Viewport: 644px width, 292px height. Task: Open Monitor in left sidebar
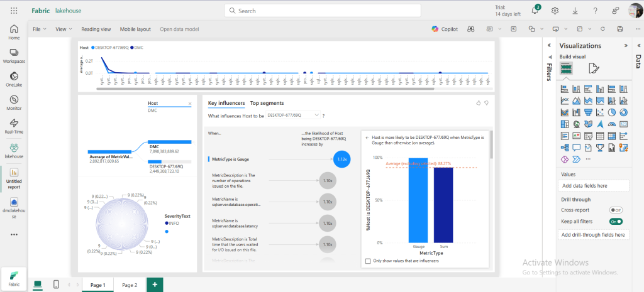coord(14,103)
